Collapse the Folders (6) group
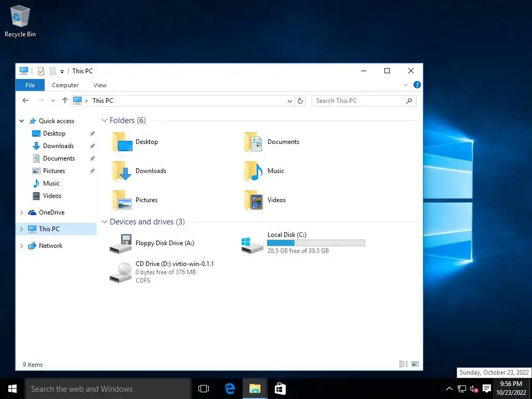This screenshot has height=399, width=532. tap(104, 121)
